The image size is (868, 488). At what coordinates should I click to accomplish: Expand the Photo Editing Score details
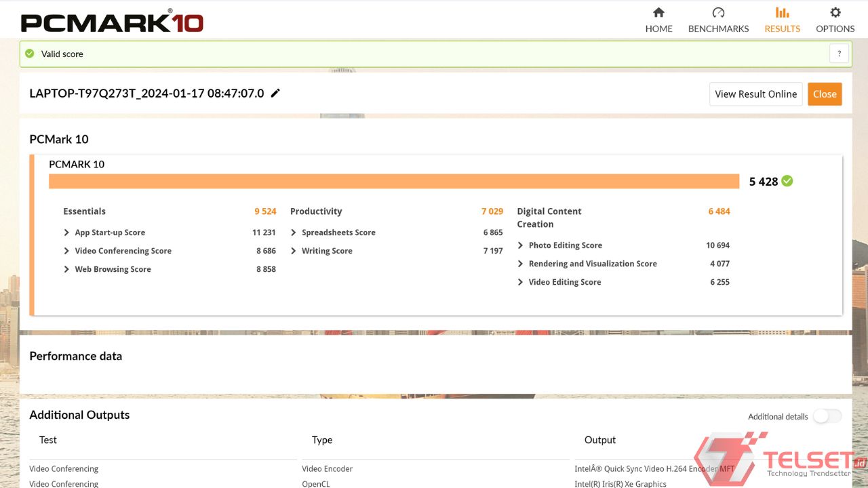[x=521, y=245]
